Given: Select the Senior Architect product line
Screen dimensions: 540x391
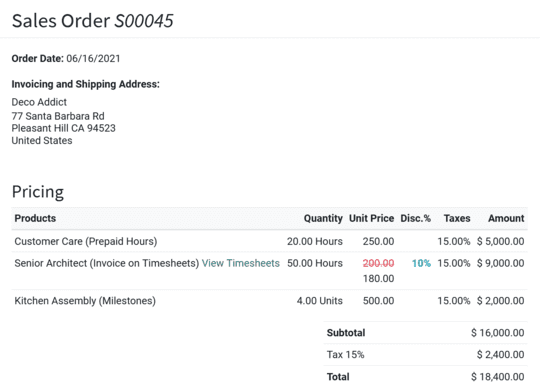Looking at the screenshot, I should tap(269, 271).
